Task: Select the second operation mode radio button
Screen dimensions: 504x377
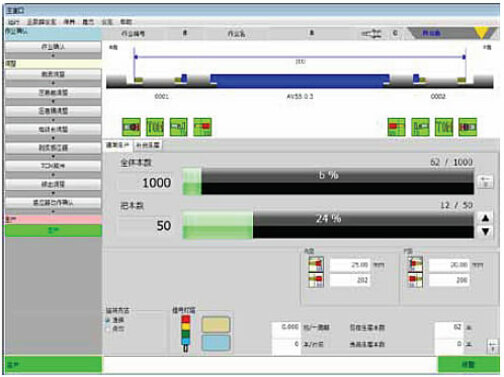Action: pos(108,329)
